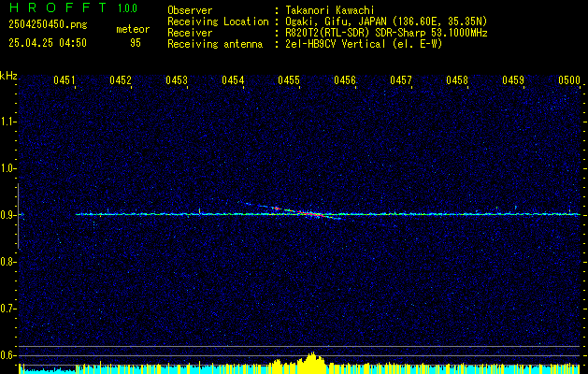The image size is (588, 374).
Task: Click the Receiving antenna label
Action: pos(215,44)
